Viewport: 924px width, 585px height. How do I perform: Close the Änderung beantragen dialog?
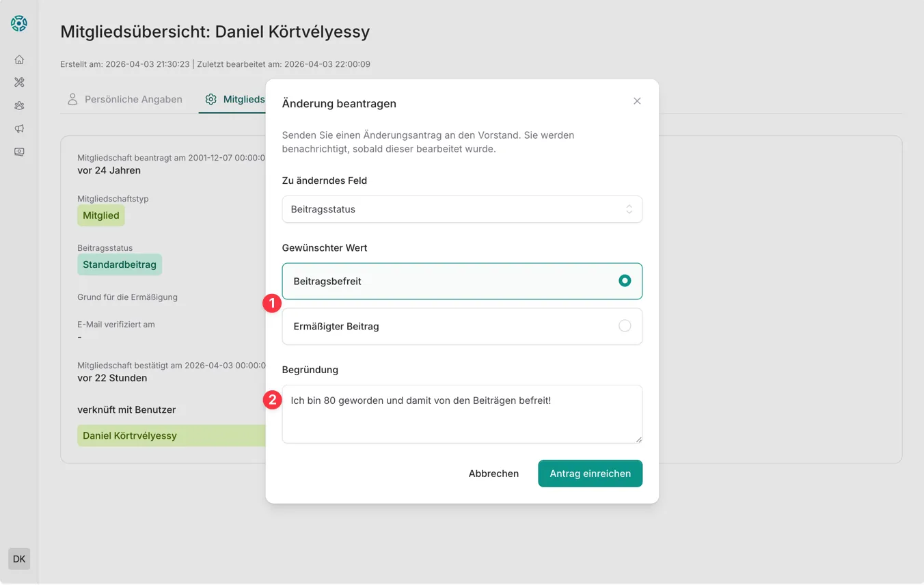637,101
